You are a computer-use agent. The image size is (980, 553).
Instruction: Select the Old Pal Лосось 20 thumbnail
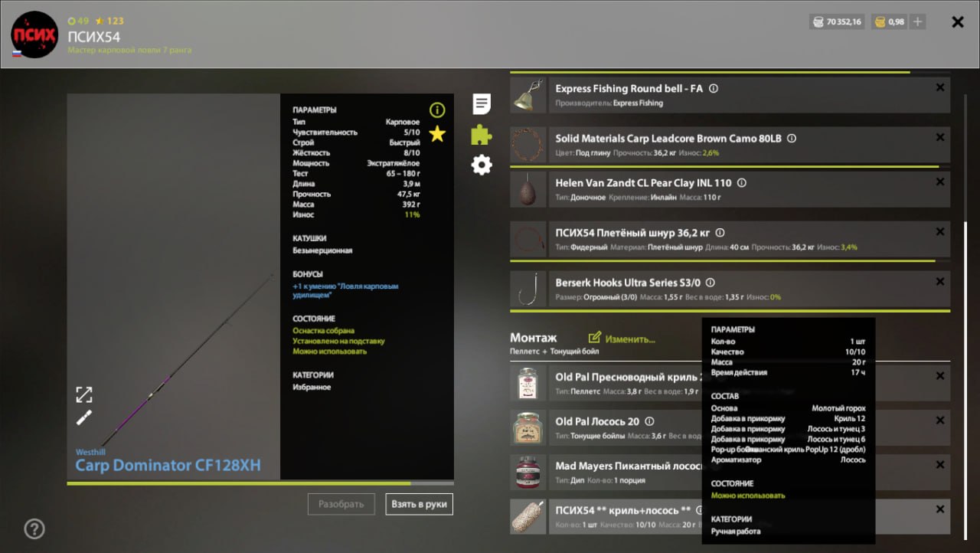point(528,428)
